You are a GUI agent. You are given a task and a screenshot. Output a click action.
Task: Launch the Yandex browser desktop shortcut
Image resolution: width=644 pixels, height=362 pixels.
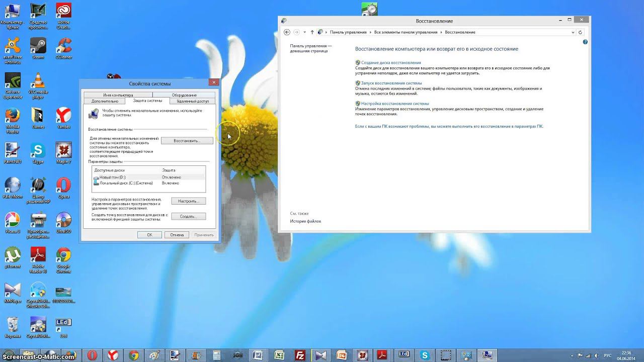[63, 118]
